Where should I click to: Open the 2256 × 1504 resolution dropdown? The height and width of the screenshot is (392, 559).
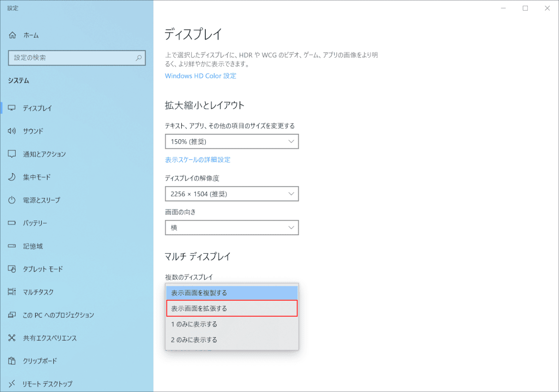[x=232, y=194]
